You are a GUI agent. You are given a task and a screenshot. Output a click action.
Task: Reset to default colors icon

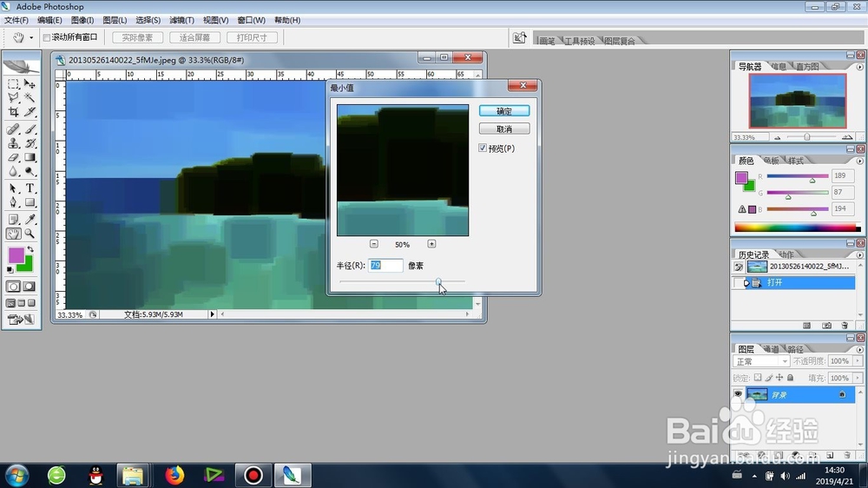[x=10, y=270]
